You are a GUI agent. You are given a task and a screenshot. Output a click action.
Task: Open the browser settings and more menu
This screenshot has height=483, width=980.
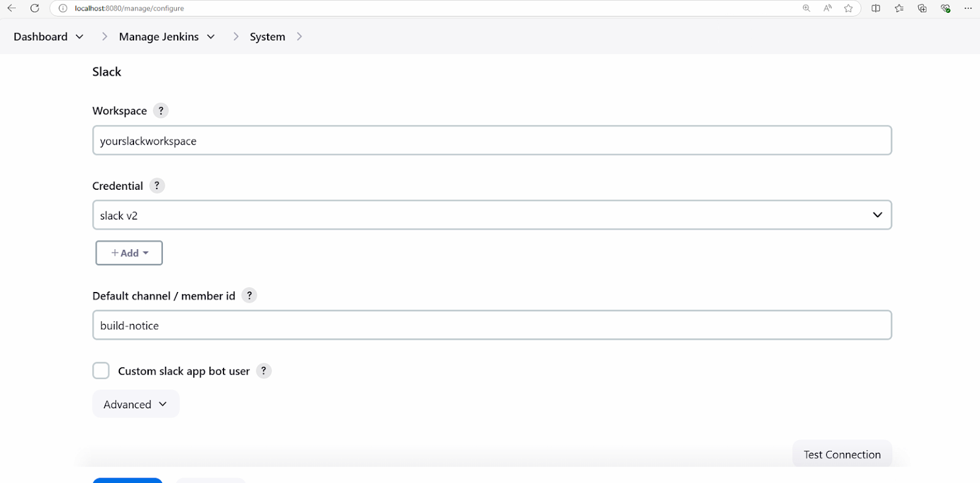[968, 9]
